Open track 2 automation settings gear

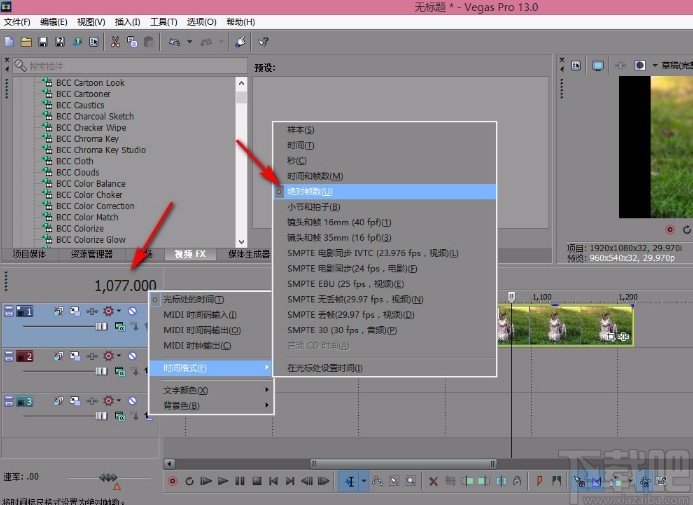tap(109, 356)
